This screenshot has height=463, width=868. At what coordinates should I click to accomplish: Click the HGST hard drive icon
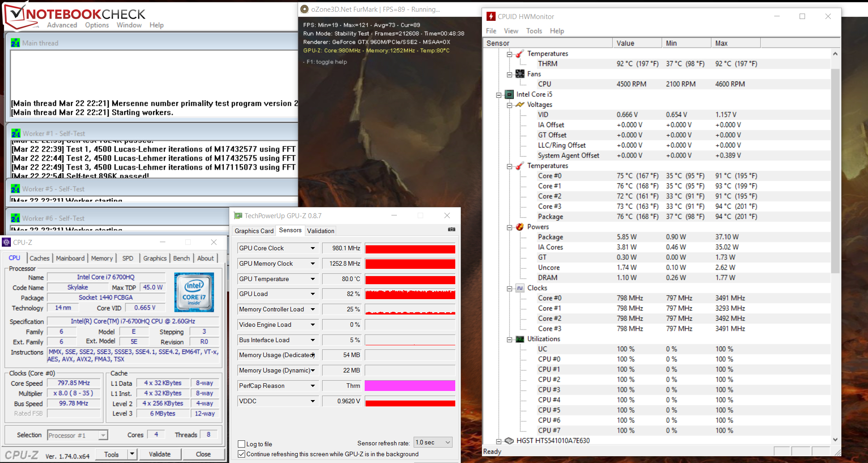coord(509,440)
